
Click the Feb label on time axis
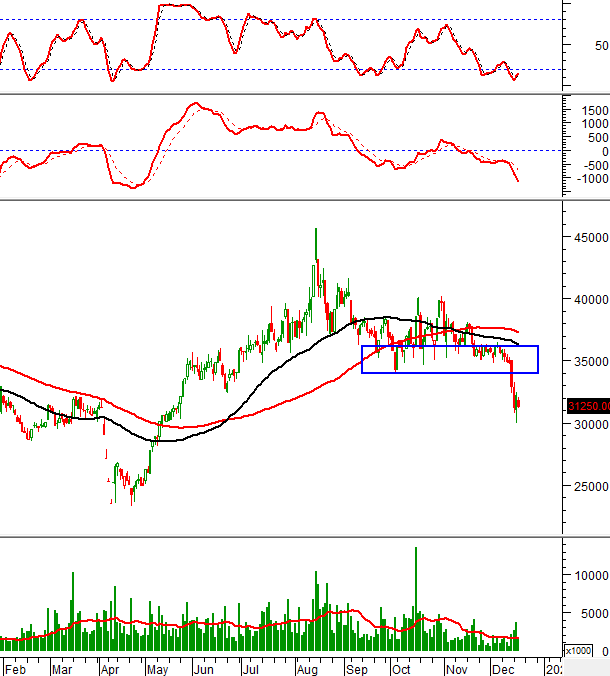point(14,667)
